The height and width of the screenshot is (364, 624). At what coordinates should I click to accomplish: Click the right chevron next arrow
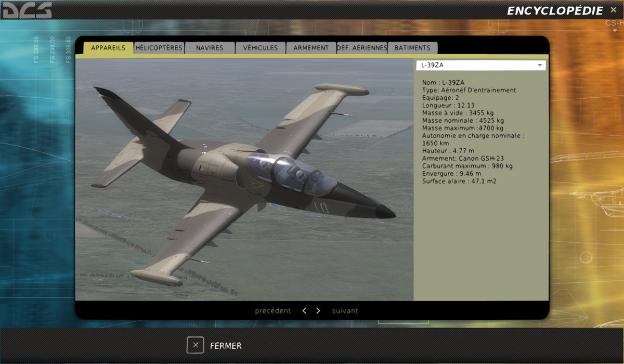(x=318, y=311)
